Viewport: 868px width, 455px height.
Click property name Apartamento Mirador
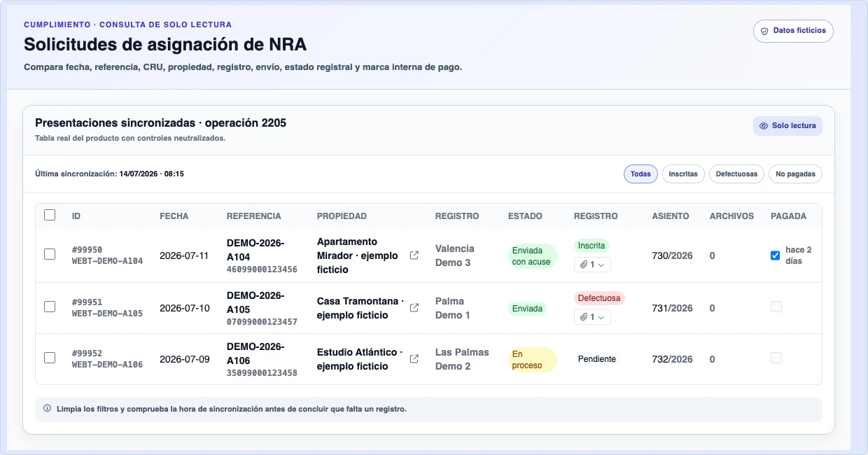pos(357,255)
